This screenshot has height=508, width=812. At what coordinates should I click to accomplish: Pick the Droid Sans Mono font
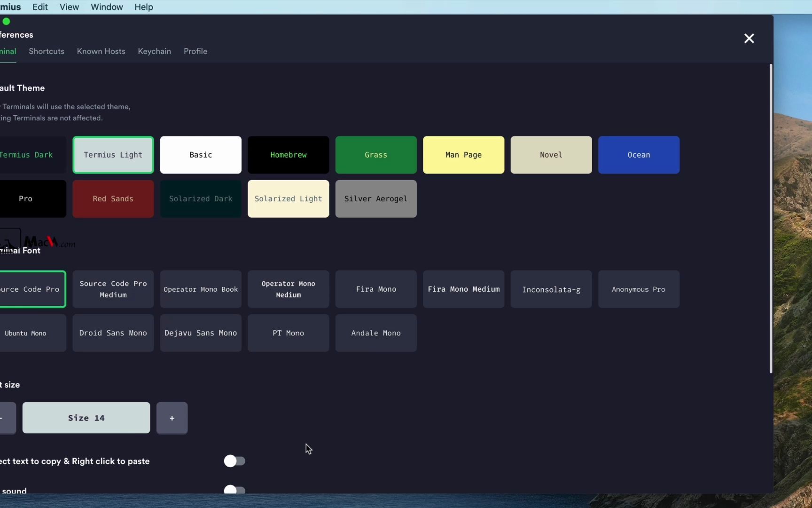click(113, 333)
